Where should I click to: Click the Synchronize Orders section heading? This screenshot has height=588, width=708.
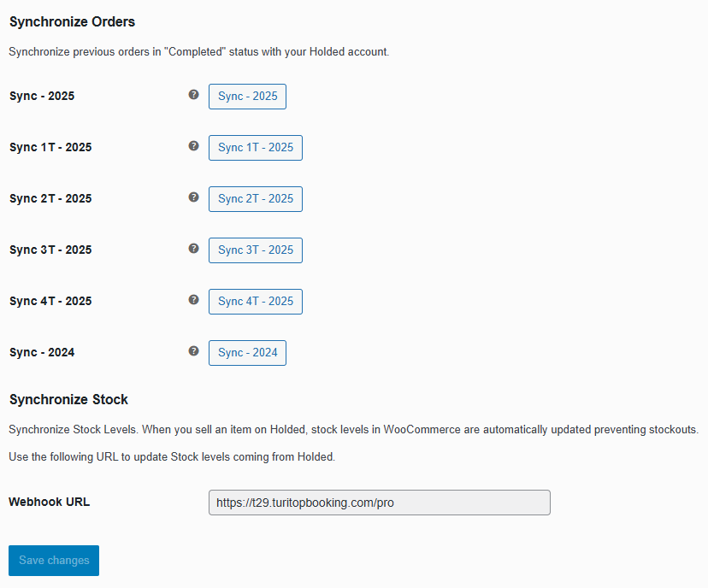pos(72,21)
